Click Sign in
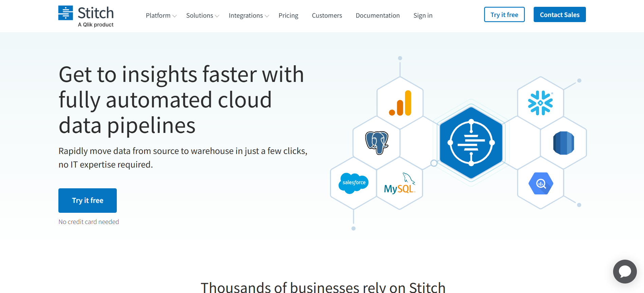644x293 pixels. point(423,16)
